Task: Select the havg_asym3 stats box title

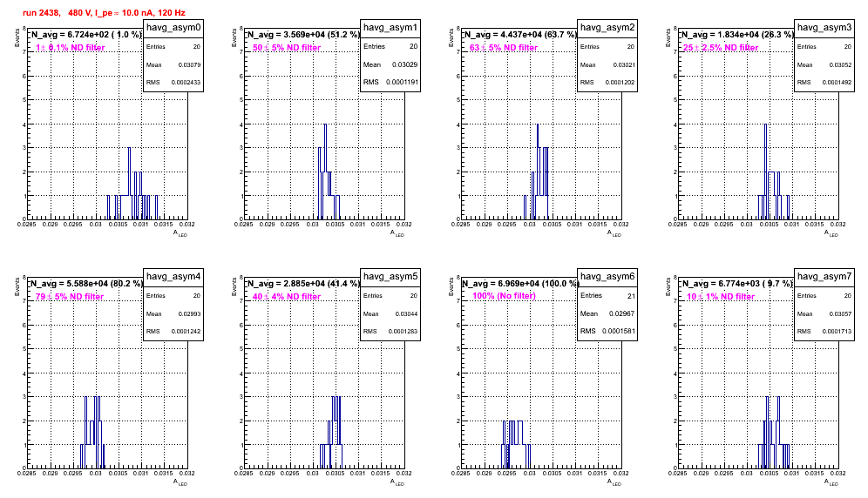Action: pos(824,28)
